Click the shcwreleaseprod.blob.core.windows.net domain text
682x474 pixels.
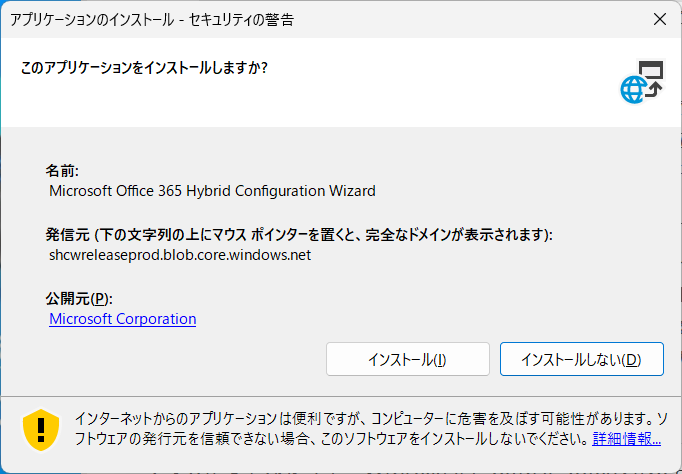[x=180, y=255]
